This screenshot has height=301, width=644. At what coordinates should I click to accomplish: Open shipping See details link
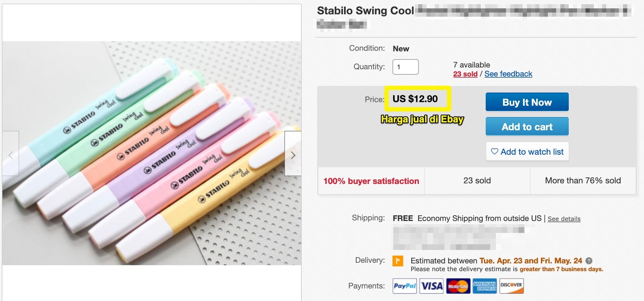click(564, 219)
